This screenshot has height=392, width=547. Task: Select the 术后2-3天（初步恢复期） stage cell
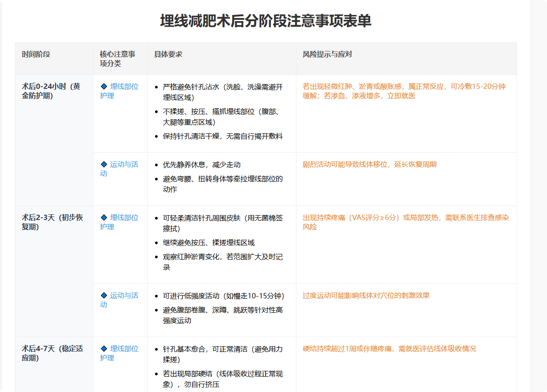click(x=52, y=222)
